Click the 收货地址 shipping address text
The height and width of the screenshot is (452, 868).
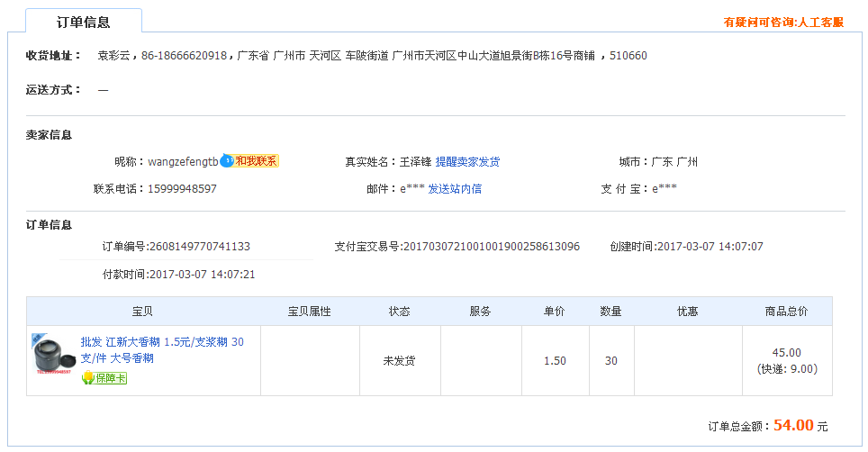[372, 56]
